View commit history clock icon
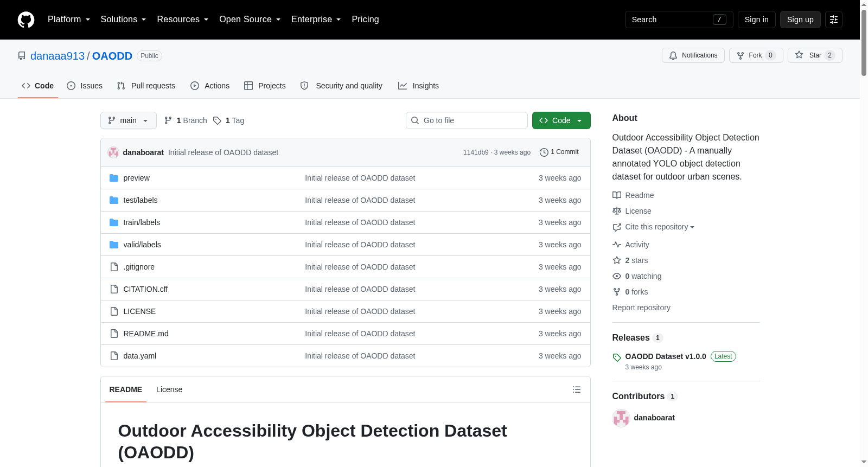 click(x=544, y=152)
